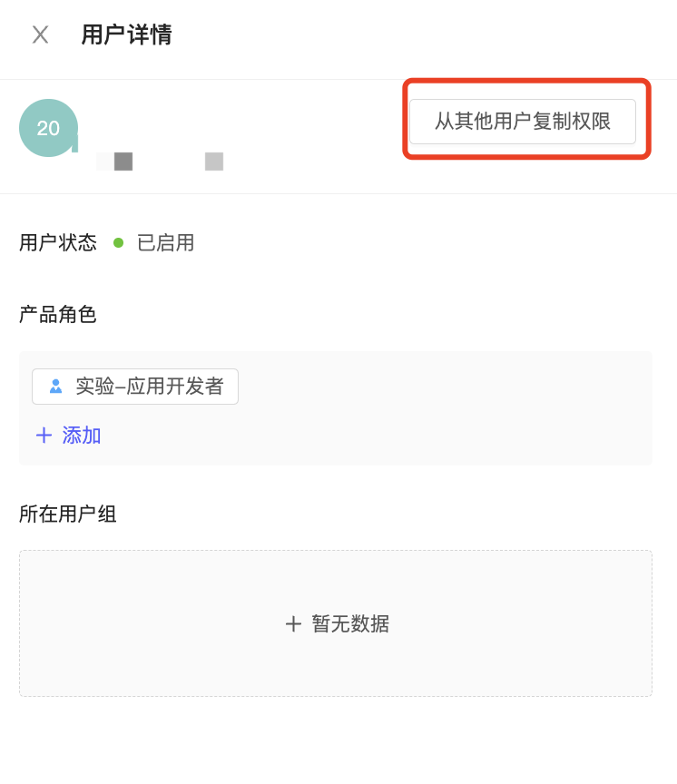The width and height of the screenshot is (677, 784).
Task: Click the 从其他用户复制权限 button
Action: click(x=523, y=122)
